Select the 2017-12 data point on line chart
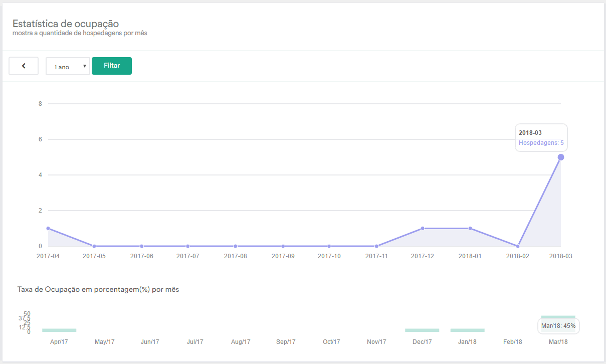The image size is (606, 364). click(423, 228)
